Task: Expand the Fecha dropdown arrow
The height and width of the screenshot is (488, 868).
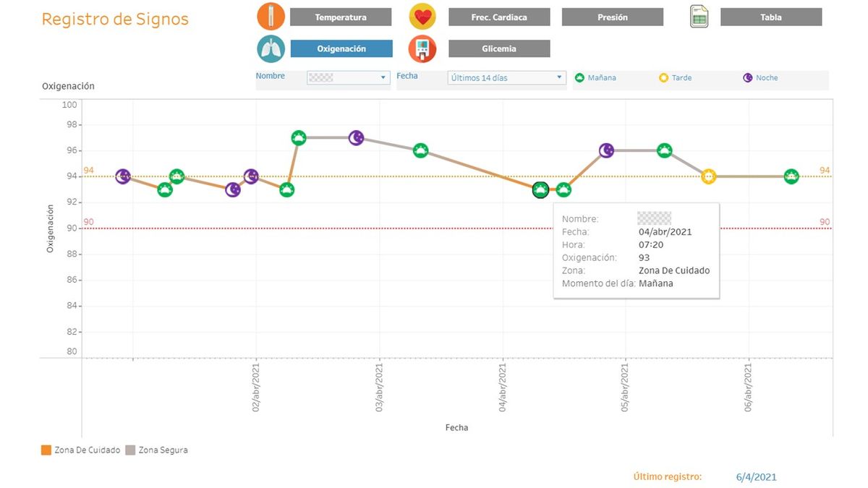Action: pyautogui.click(x=559, y=77)
